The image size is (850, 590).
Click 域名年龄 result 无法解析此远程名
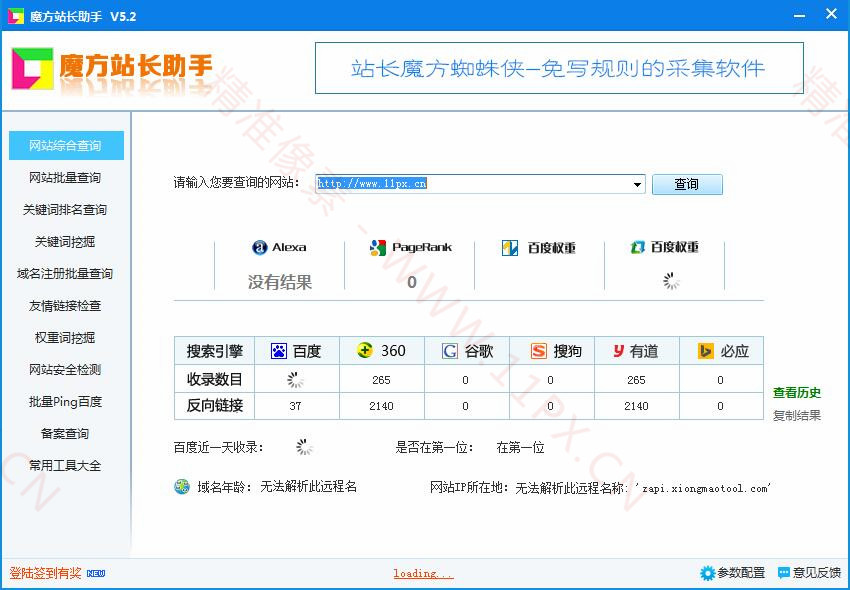click(x=308, y=486)
